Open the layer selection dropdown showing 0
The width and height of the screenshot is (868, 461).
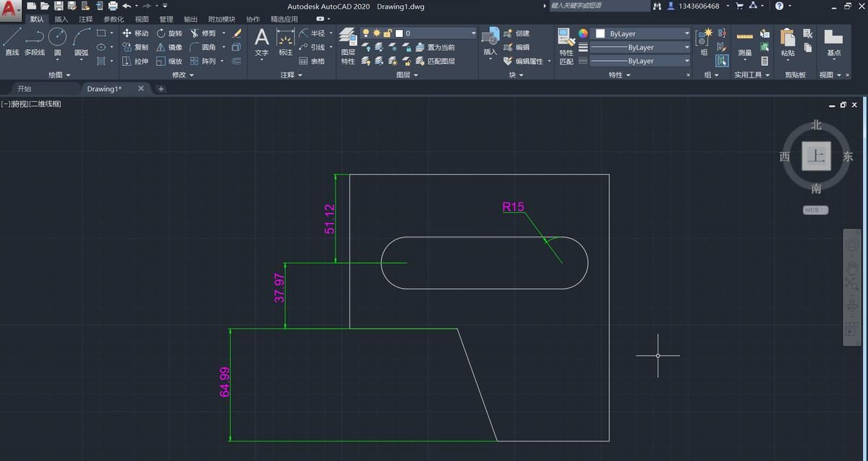tap(474, 32)
